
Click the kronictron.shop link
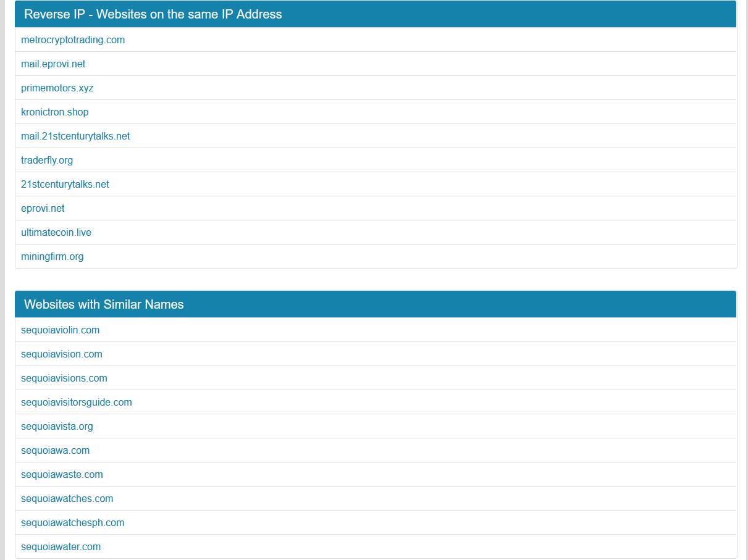pyautogui.click(x=55, y=112)
